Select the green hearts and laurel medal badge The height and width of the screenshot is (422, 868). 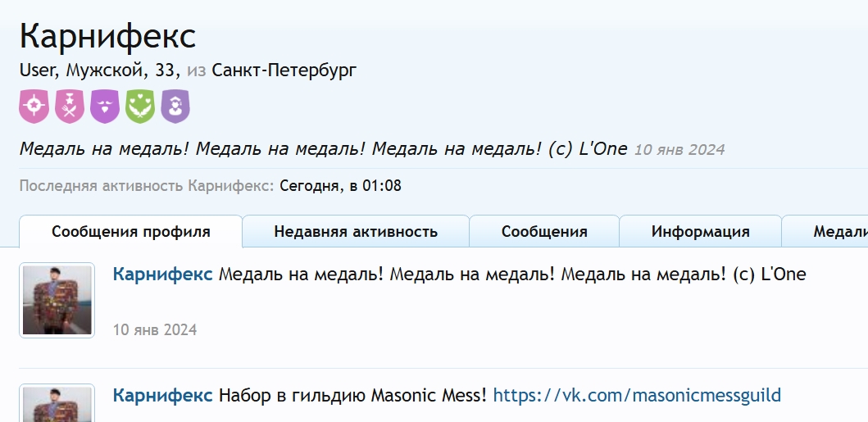point(140,107)
